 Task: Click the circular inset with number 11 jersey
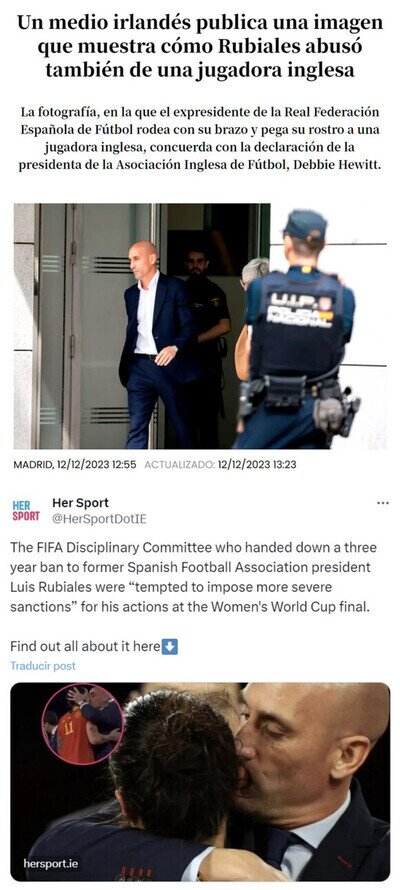[83, 724]
